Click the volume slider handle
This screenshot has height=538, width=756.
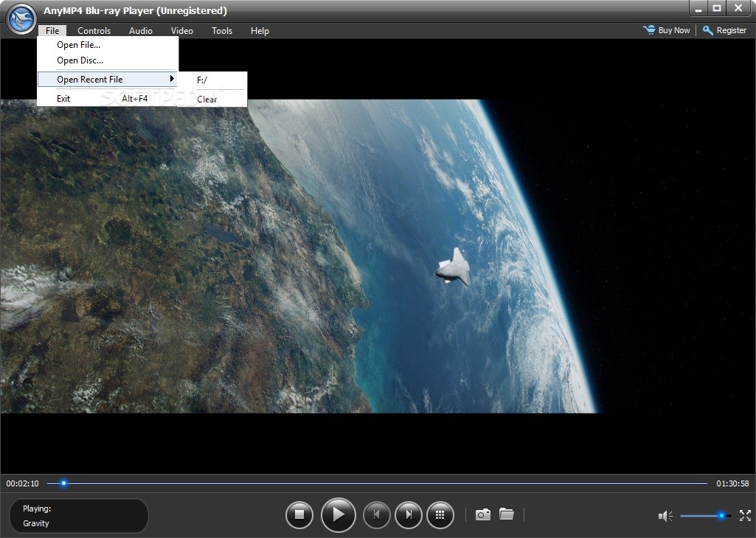721,516
